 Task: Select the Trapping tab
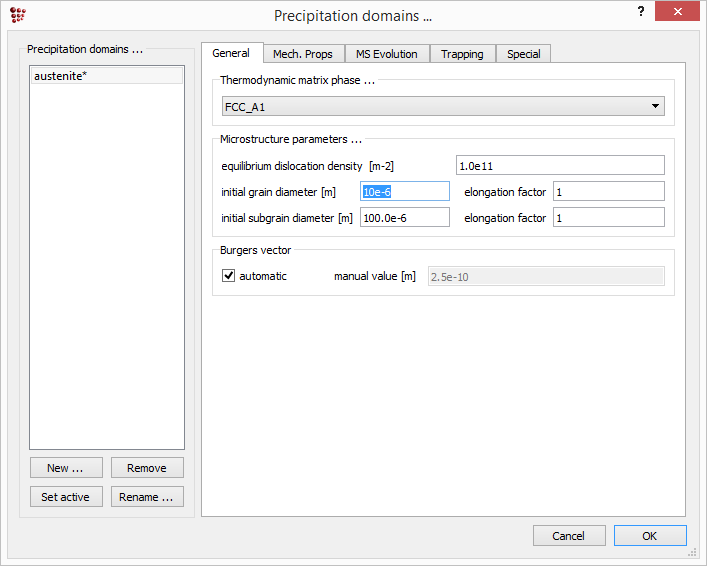(462, 54)
